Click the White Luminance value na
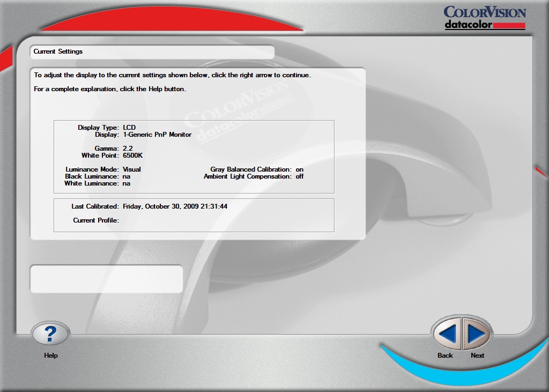Viewport: 549px width, 392px height. tap(127, 183)
